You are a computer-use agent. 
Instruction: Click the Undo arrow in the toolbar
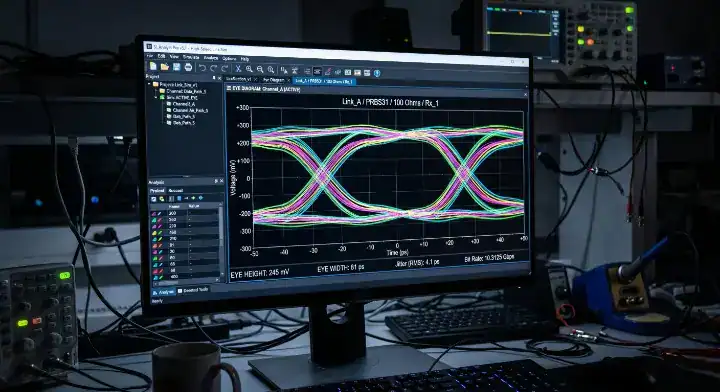pyautogui.click(x=202, y=68)
